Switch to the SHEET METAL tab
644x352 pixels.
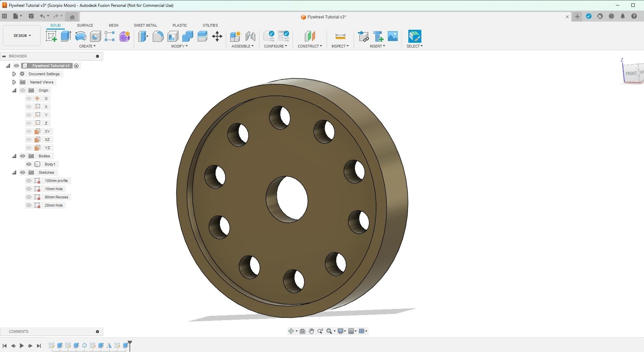point(145,25)
